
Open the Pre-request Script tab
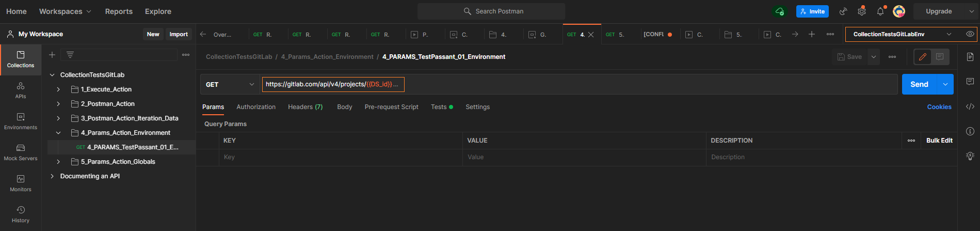point(391,107)
